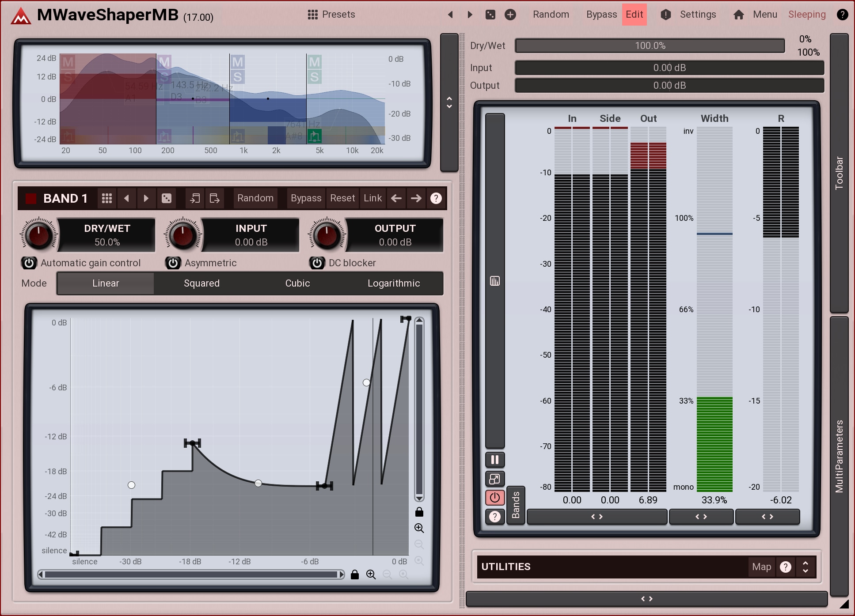Toggle Automatic gain control
Screen dimensions: 855x616
pos(29,263)
